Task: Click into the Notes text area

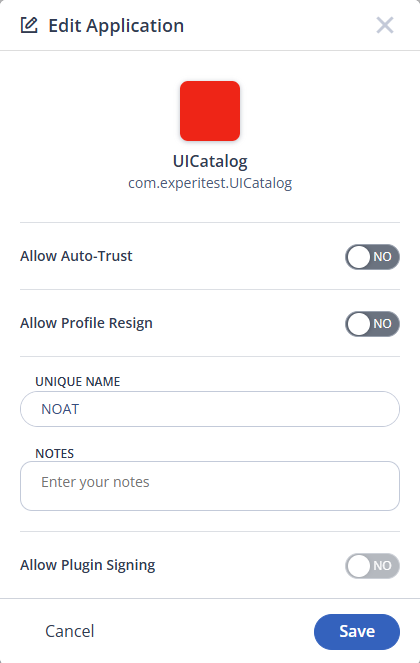Action: 210,486
